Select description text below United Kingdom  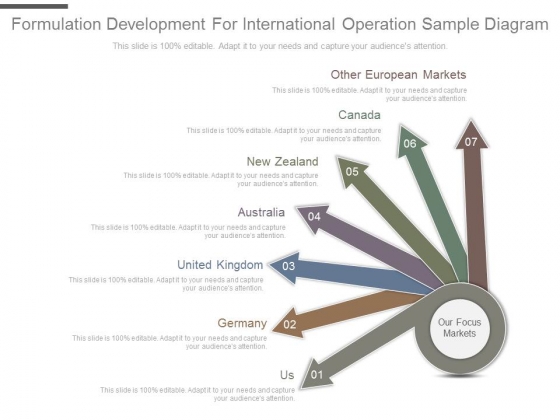tap(166, 284)
